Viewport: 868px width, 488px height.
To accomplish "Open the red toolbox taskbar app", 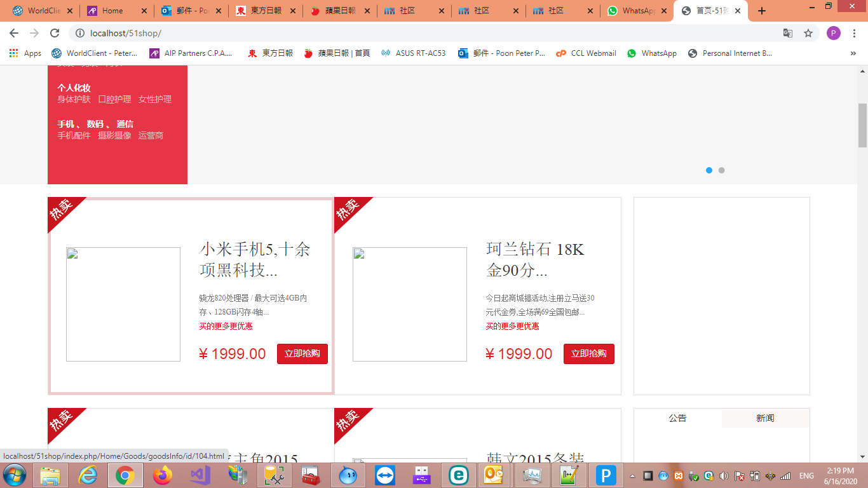I will (x=311, y=475).
